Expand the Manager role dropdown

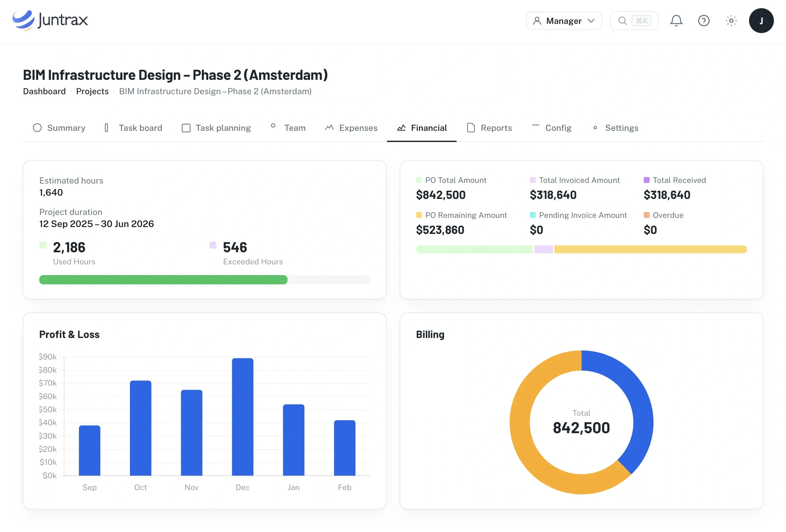[x=564, y=21]
